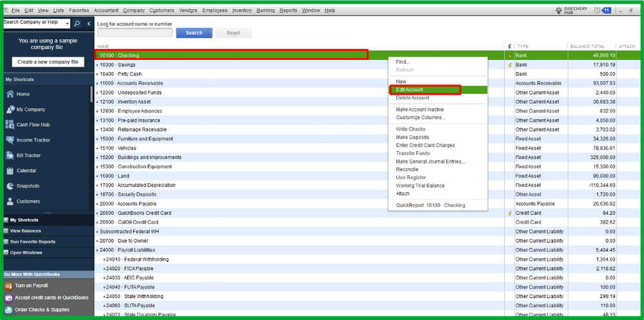Viewport: 644px width, 320px height.
Task: Open View Balances panel
Action: point(48,231)
